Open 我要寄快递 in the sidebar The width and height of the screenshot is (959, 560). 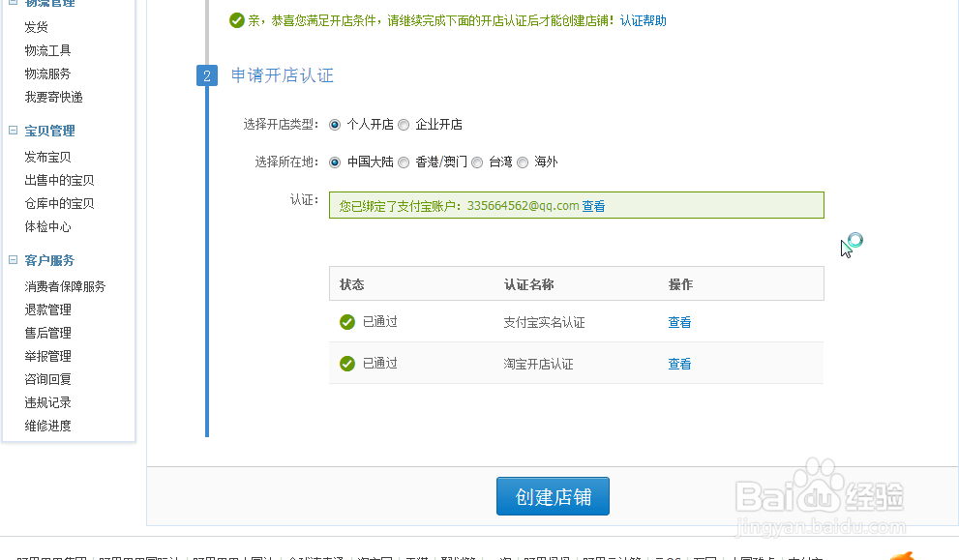[x=51, y=97]
